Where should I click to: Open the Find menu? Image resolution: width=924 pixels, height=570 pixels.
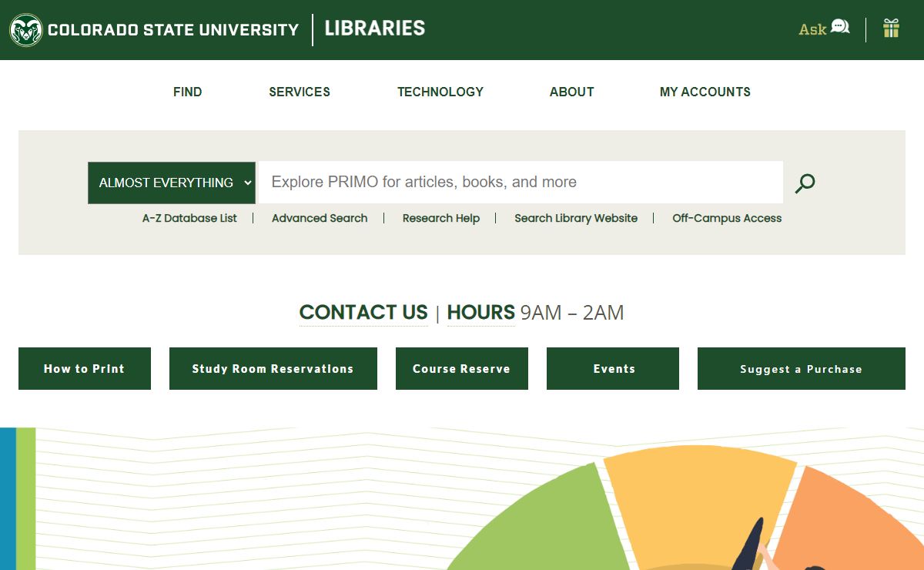click(188, 92)
